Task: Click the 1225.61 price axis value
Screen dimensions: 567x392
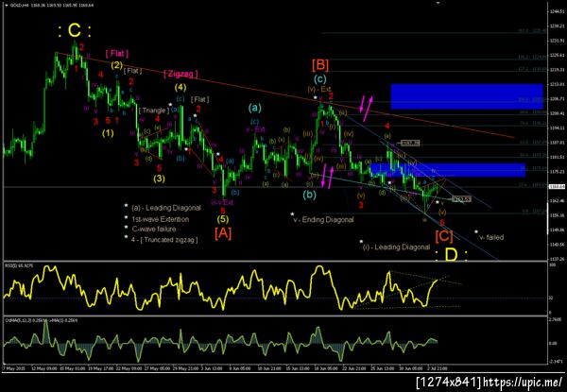Action: pos(558,56)
